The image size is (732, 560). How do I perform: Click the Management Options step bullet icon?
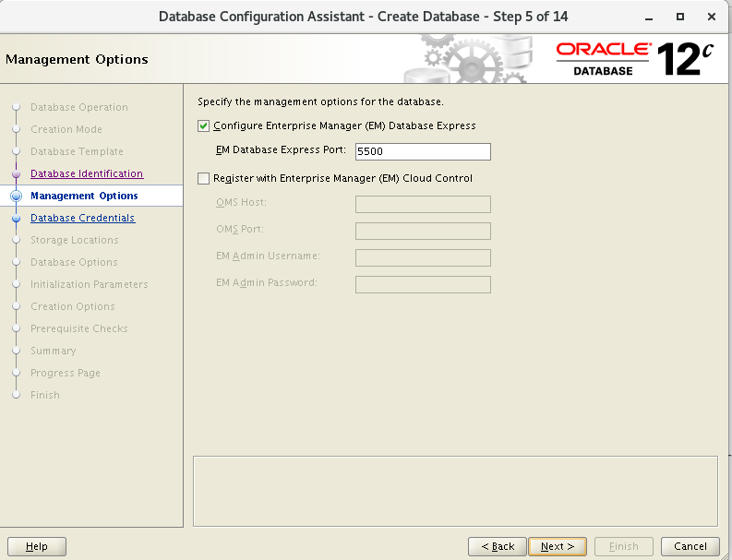pos(17,196)
